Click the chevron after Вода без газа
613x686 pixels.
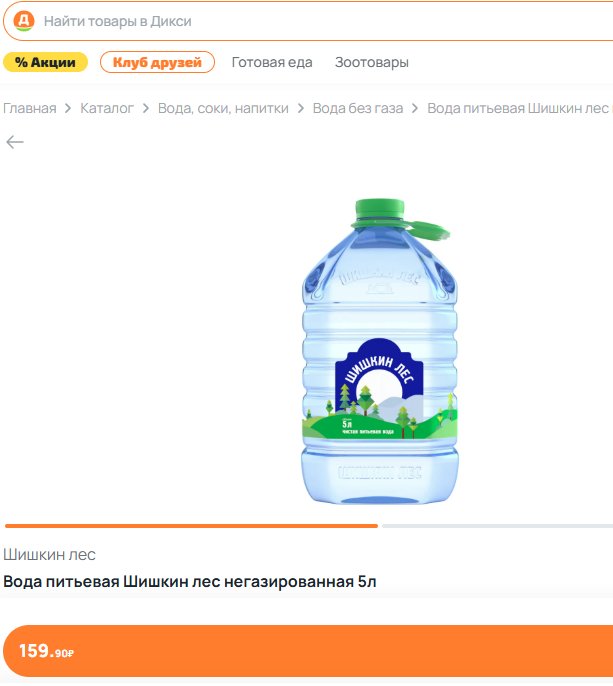tap(415, 108)
